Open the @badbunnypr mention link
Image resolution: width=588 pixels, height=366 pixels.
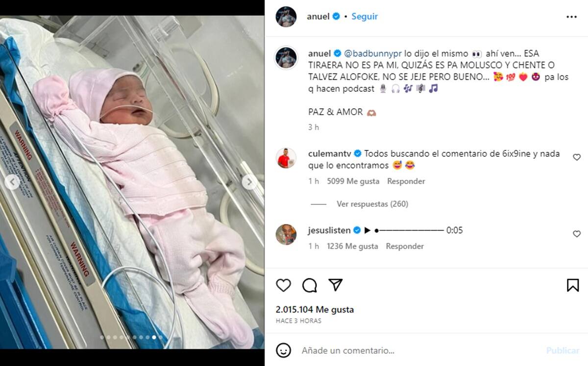[x=370, y=53]
